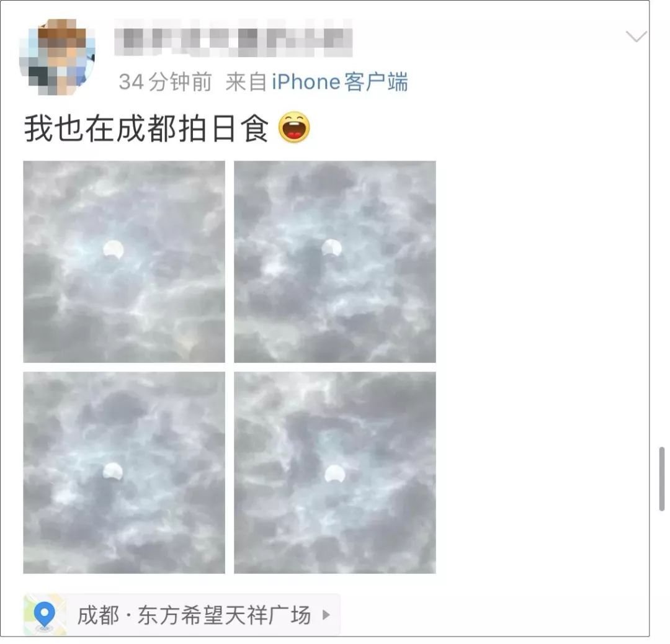Viewport: 670px width, 644px height.
Task: Open the poster's pixelated profile avatar
Action: click(57, 57)
